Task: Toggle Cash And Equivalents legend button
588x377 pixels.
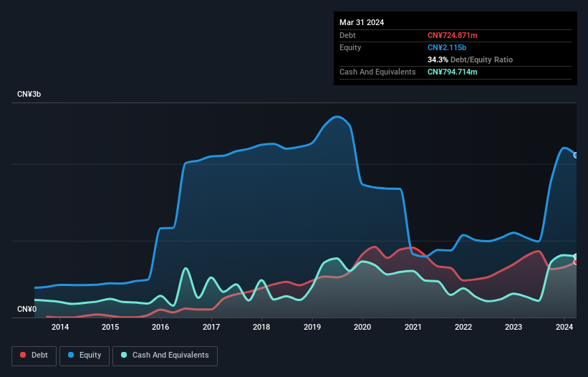Action: [x=165, y=355]
